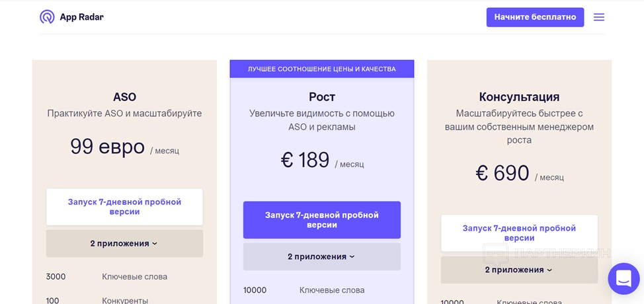Click the '€ 189' price in Рост plan

[x=305, y=161]
